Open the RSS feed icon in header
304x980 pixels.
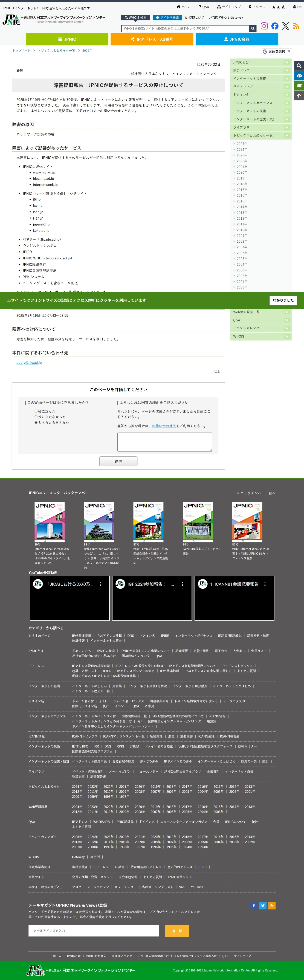(x=296, y=26)
